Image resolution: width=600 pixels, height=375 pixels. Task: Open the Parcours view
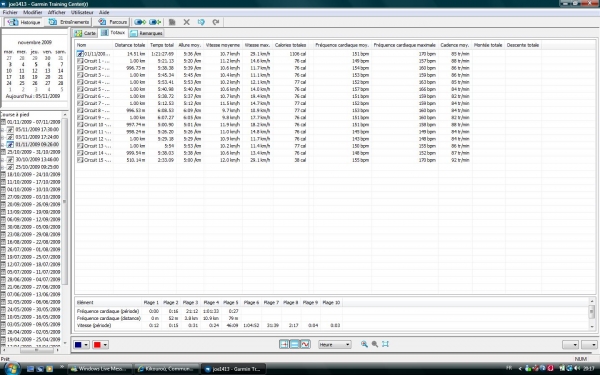tap(112, 22)
